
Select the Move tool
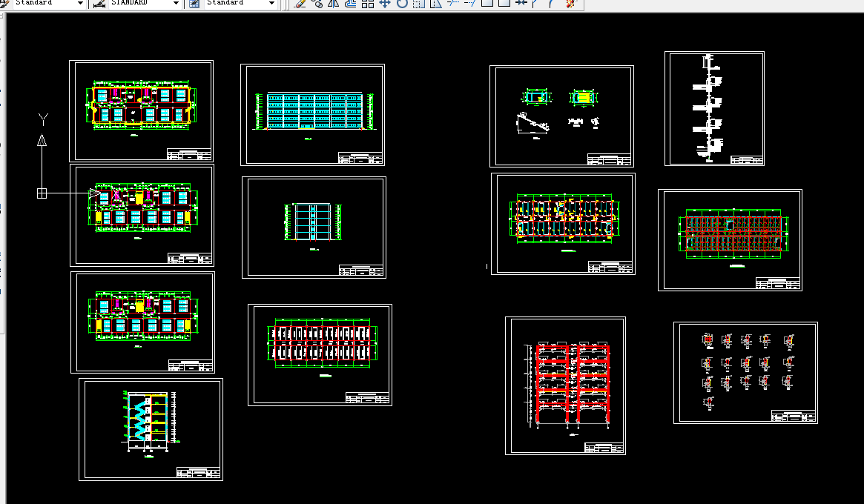(385, 3)
